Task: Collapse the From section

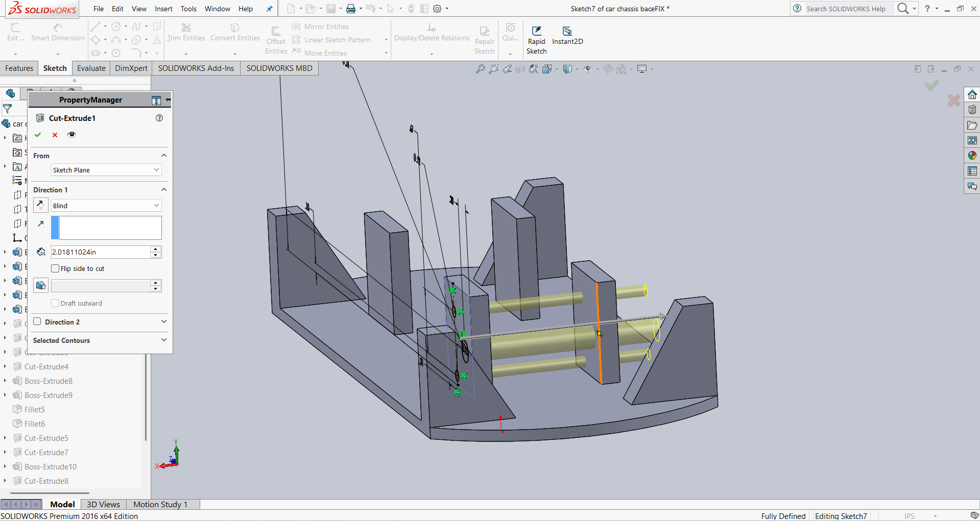Action: pyautogui.click(x=164, y=156)
